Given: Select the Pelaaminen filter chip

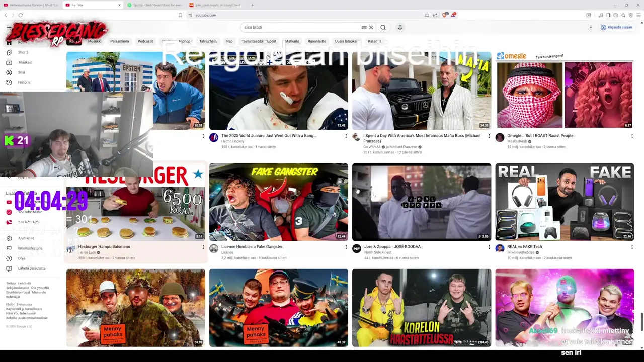Looking at the screenshot, I should tap(120, 41).
